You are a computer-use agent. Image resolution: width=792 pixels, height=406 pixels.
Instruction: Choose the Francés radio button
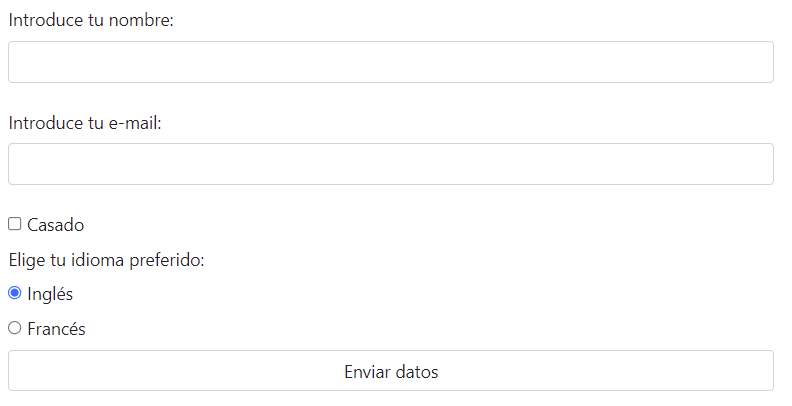pyautogui.click(x=15, y=328)
